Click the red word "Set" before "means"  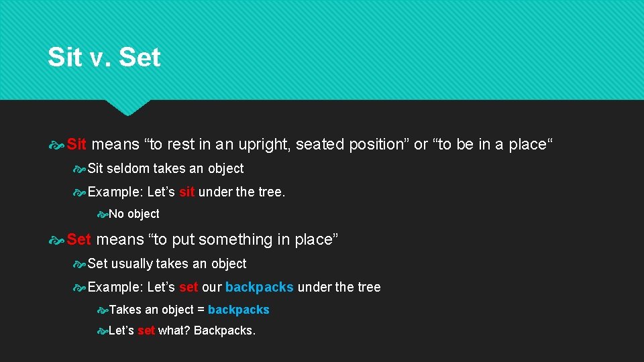click(78, 239)
